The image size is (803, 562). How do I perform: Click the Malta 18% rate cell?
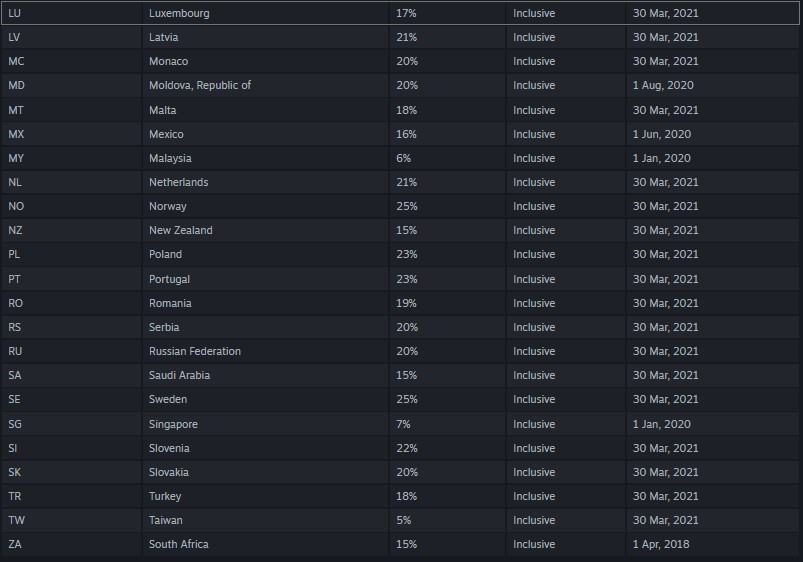pos(448,110)
